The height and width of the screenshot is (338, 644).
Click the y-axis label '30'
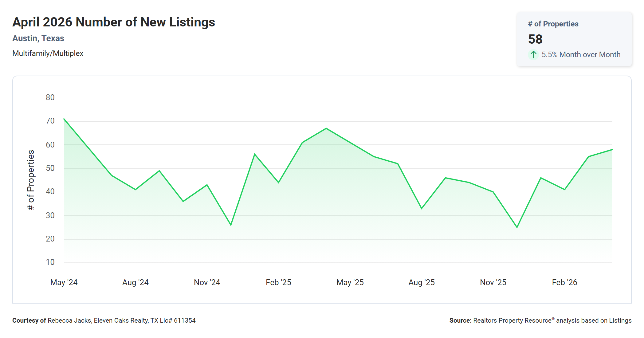[50, 215]
